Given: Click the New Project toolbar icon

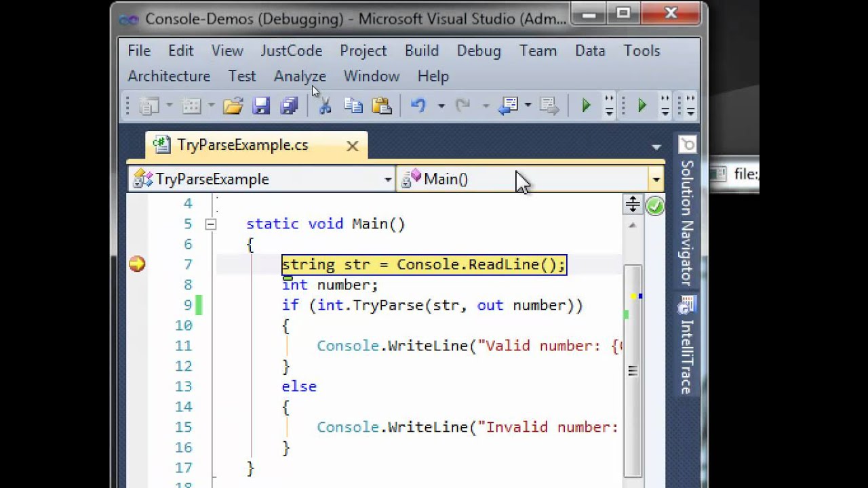Looking at the screenshot, I should [x=149, y=106].
